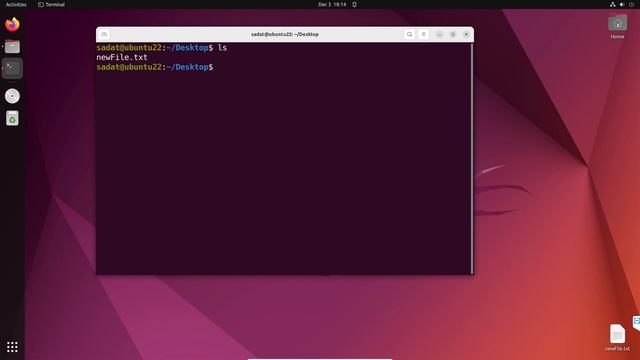This screenshot has height=360, width=640.
Task: Close the terminal window
Action: pyautogui.click(x=466, y=34)
